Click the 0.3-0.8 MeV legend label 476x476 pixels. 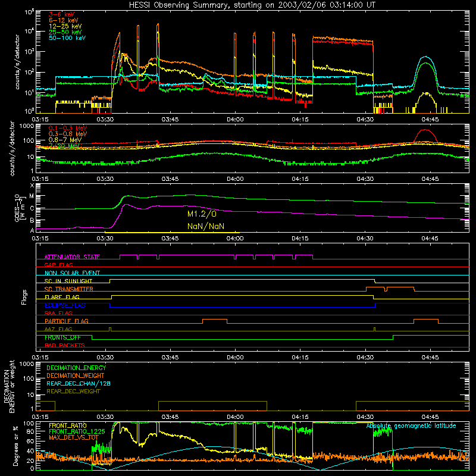(x=68, y=134)
